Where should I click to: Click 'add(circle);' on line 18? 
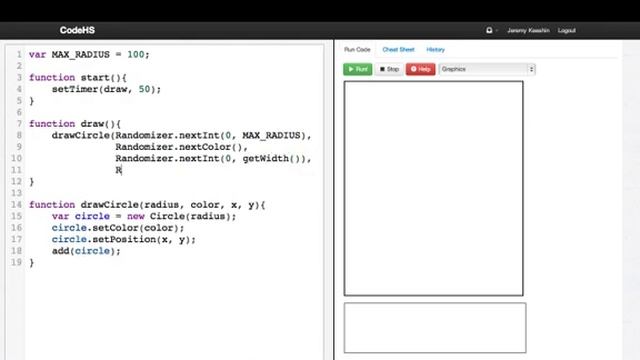86,251
